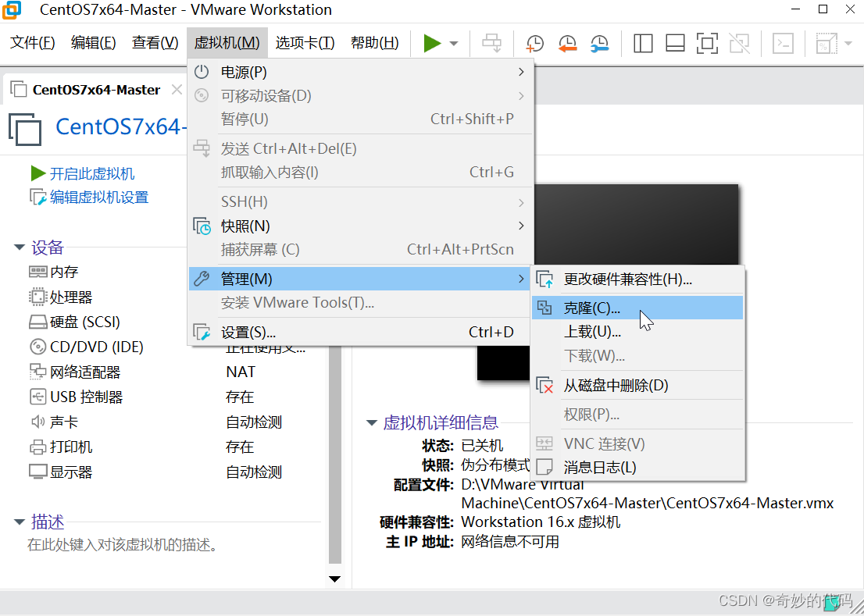The height and width of the screenshot is (616, 864).
Task: Open the 选项卡(T) menu
Action: [305, 43]
